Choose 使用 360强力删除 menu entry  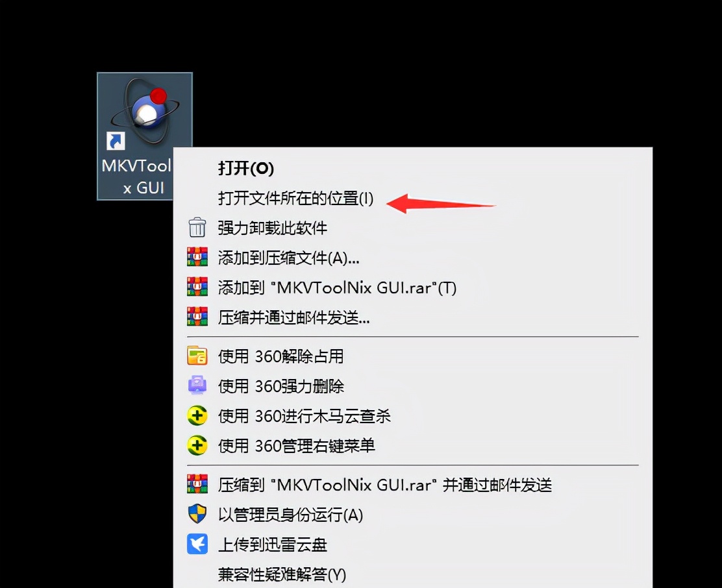[281, 386]
